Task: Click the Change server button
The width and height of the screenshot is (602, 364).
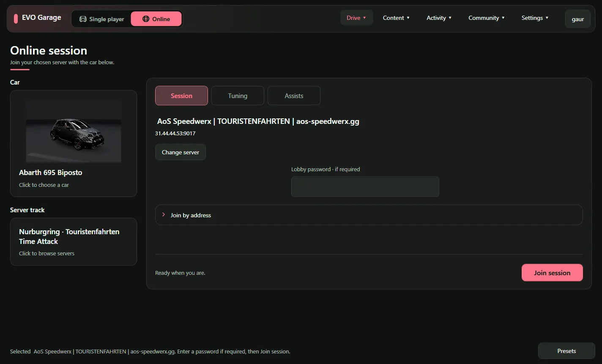Action: click(x=181, y=152)
